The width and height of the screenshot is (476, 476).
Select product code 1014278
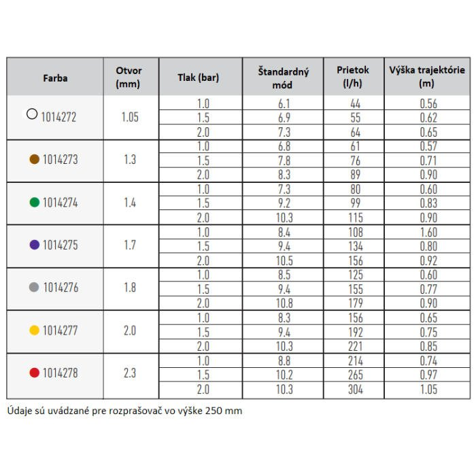(x=60, y=373)
